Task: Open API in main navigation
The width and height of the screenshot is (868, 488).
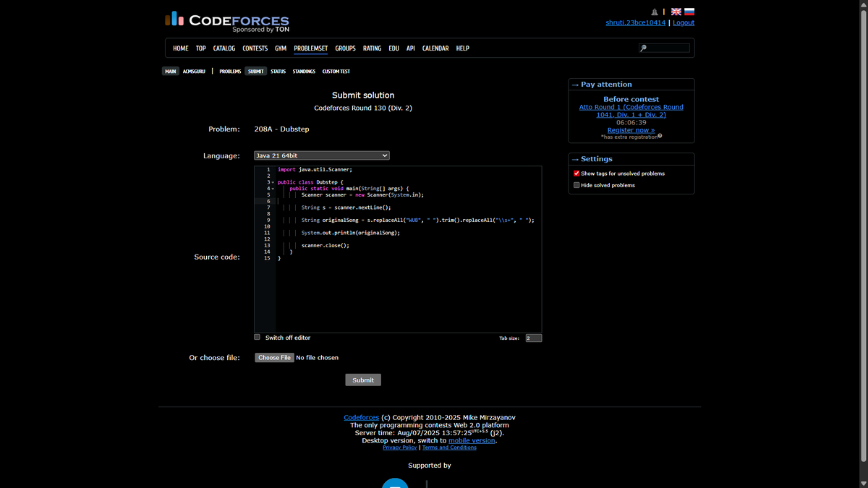Action: pos(410,48)
